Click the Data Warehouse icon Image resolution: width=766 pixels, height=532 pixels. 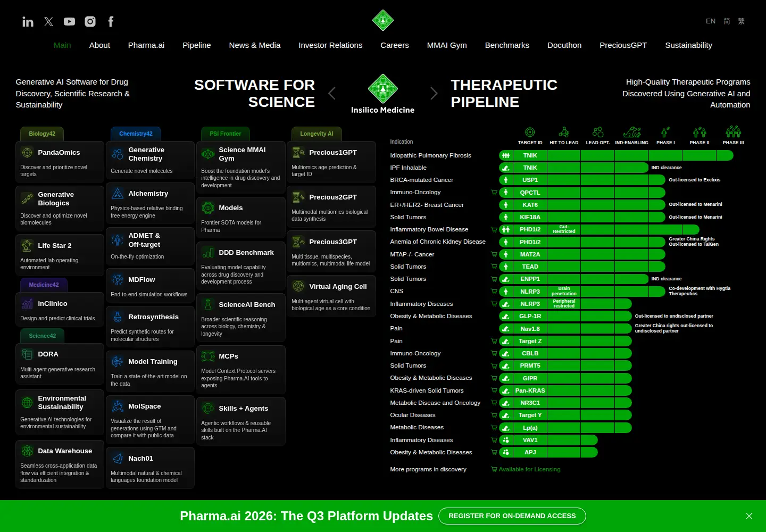tap(27, 451)
